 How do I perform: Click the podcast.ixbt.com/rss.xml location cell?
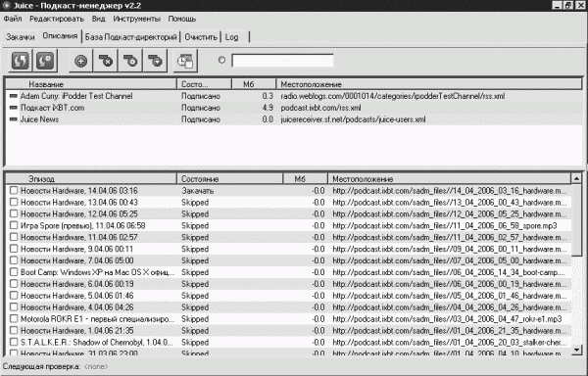[x=321, y=108]
